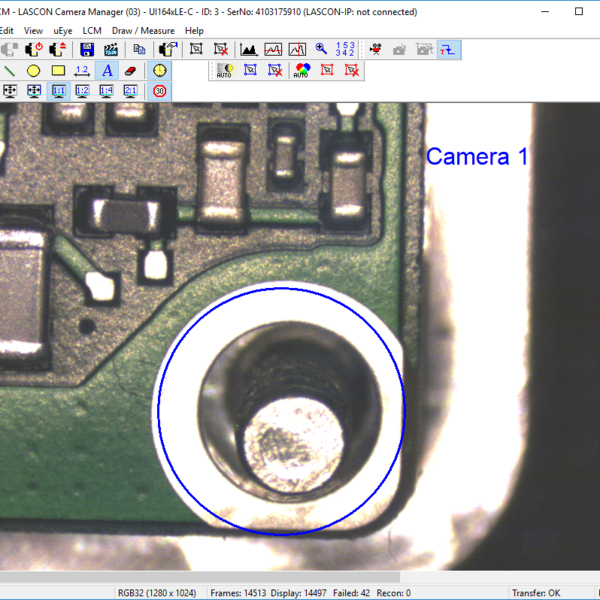
Task: Open the LCM menu
Action: click(92, 31)
